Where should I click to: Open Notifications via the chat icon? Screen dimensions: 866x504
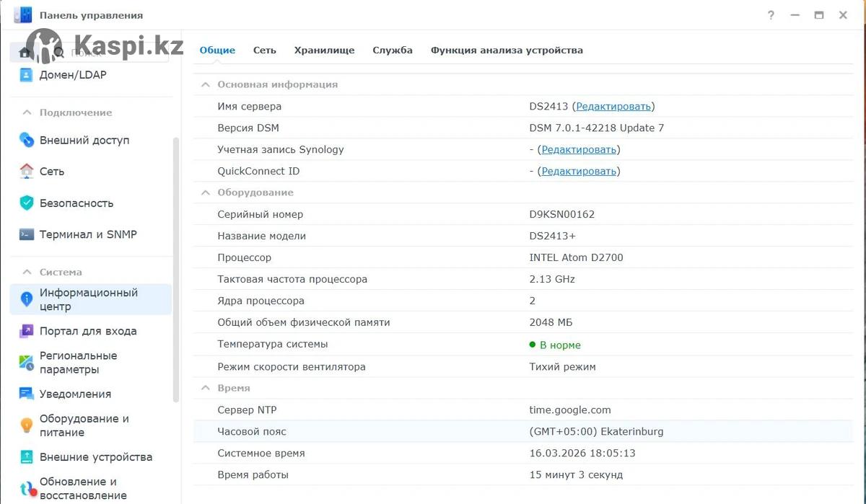click(x=27, y=394)
